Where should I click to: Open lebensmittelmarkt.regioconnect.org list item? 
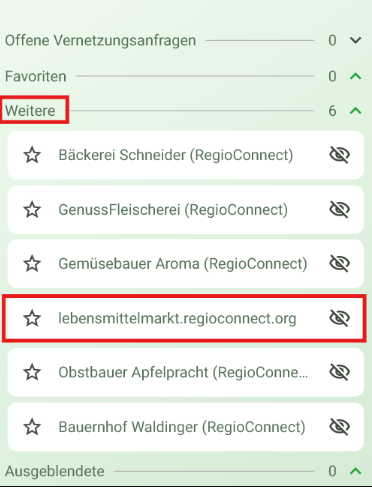click(x=186, y=318)
